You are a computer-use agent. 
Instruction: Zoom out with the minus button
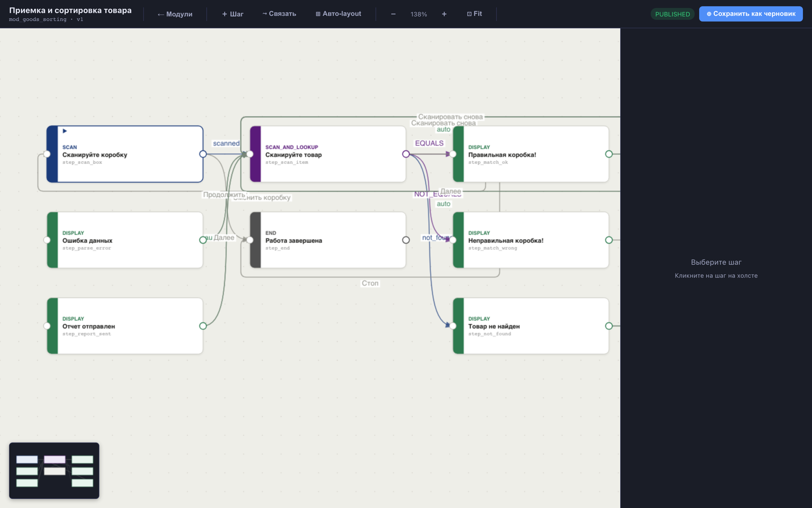tap(393, 14)
